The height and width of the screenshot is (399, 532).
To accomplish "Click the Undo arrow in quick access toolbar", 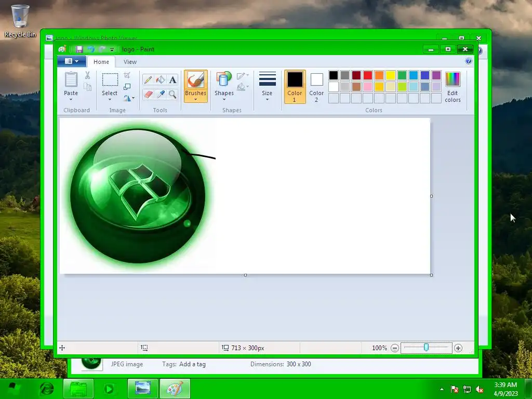I will tap(90, 49).
